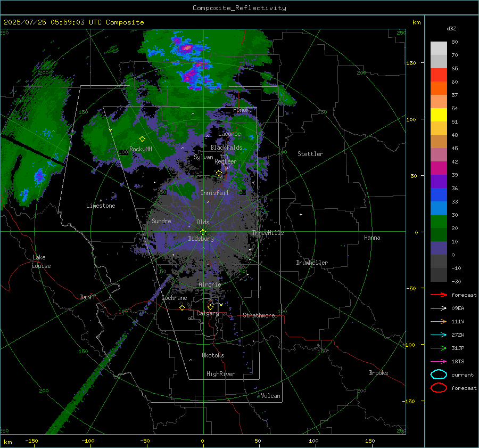Click the Olds city label
The image size is (479, 448).
pos(203,222)
